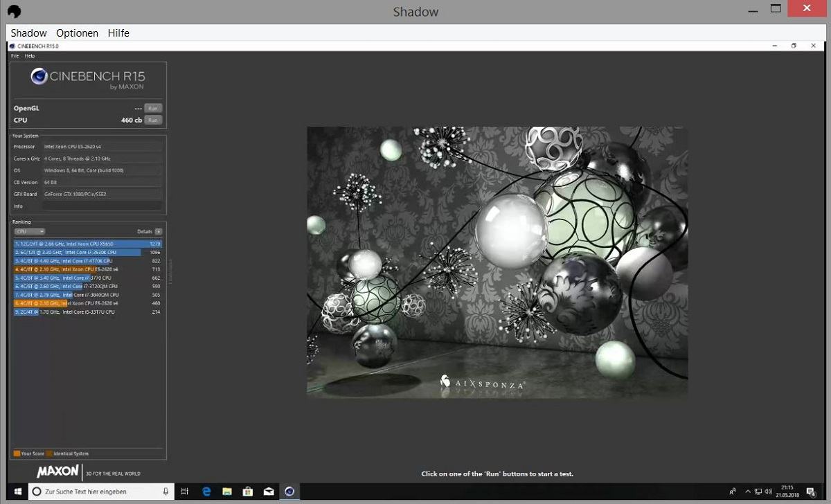Show hidden system tray icons
This screenshot has height=504, width=831.
[x=747, y=492]
